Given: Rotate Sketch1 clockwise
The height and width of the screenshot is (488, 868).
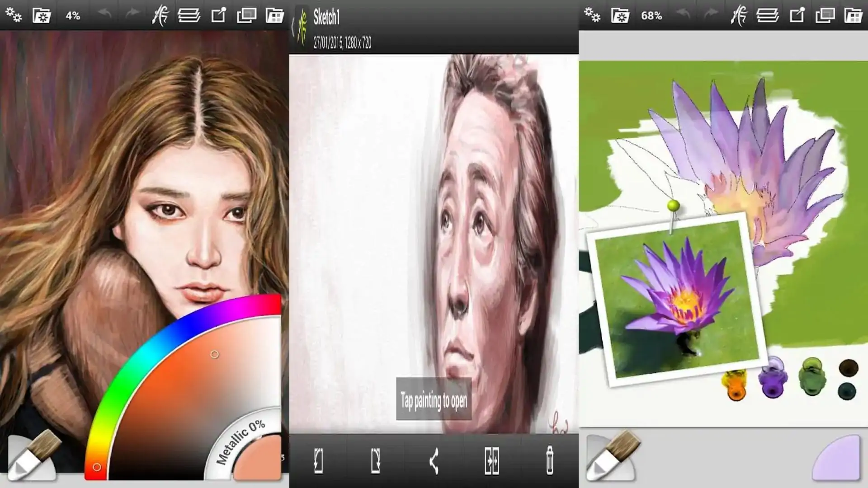Looking at the screenshot, I should (377, 459).
